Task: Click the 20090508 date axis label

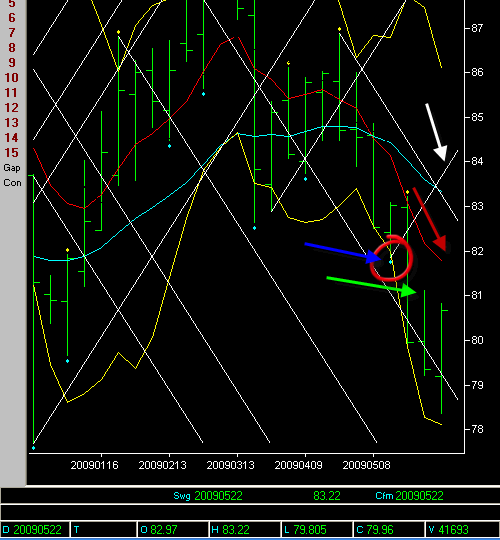Action: click(366, 465)
